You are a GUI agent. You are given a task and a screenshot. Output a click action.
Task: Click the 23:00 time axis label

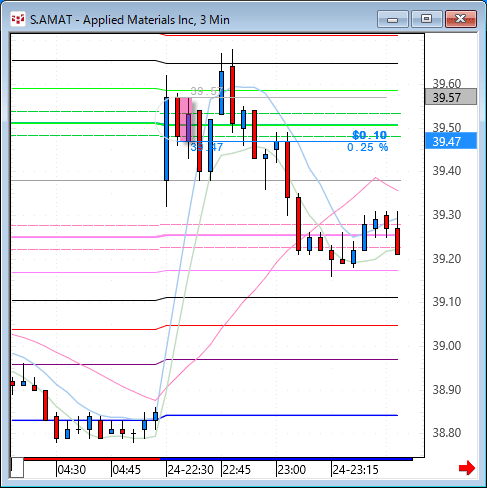tap(292, 470)
